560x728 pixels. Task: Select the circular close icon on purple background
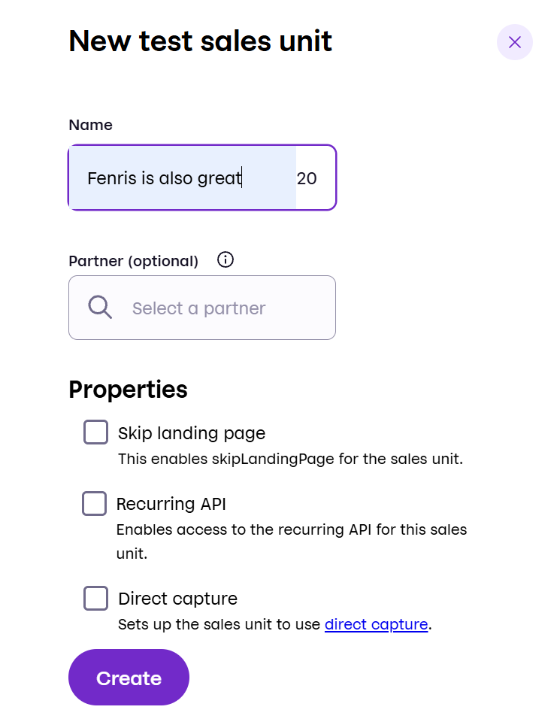[x=515, y=42]
